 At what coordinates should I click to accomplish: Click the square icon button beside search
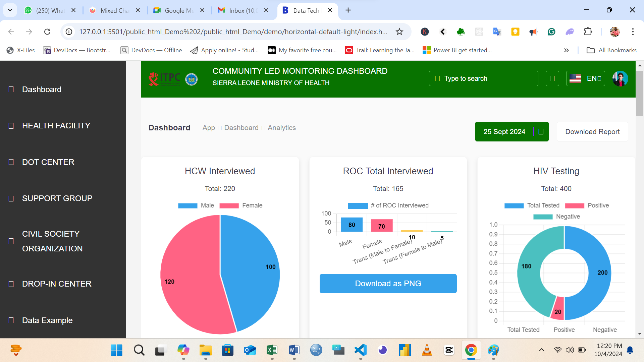click(552, 79)
